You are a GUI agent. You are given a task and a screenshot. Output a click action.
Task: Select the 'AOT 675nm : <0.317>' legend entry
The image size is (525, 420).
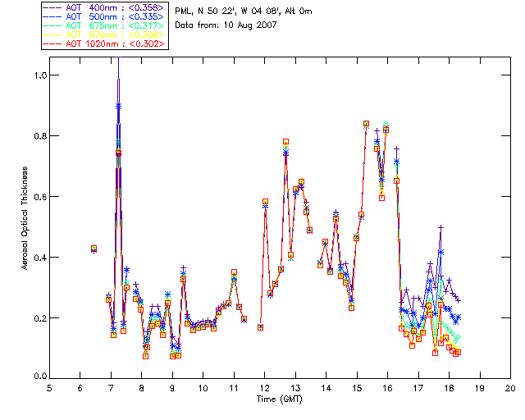104,25
